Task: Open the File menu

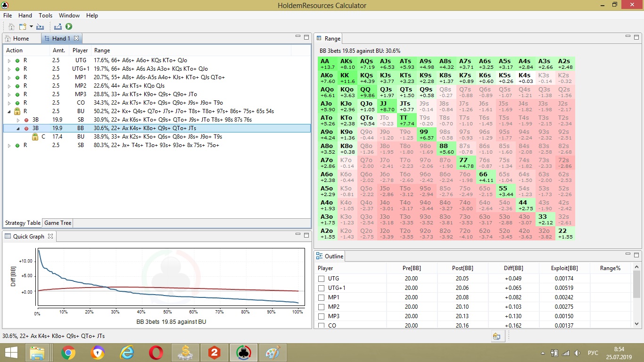Action: tap(8, 15)
